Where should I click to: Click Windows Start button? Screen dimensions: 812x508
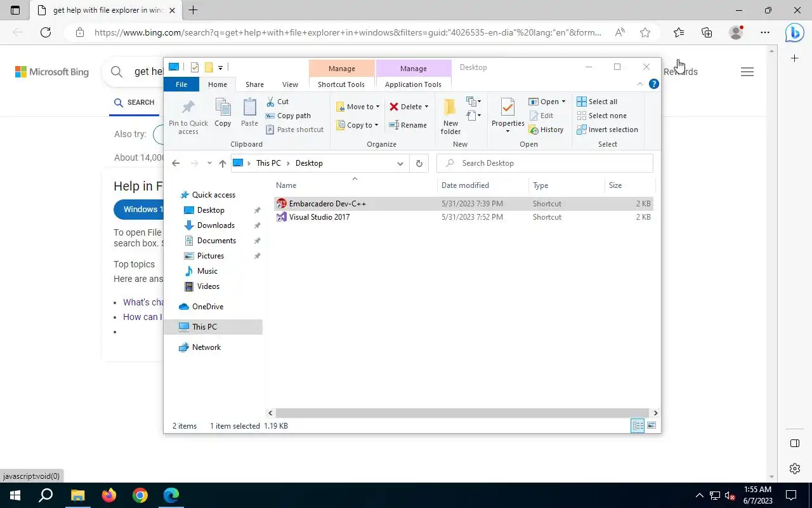coord(15,495)
